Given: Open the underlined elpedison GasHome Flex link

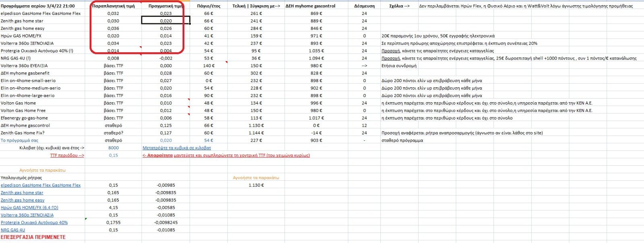Looking at the screenshot, I should [x=41, y=185].
